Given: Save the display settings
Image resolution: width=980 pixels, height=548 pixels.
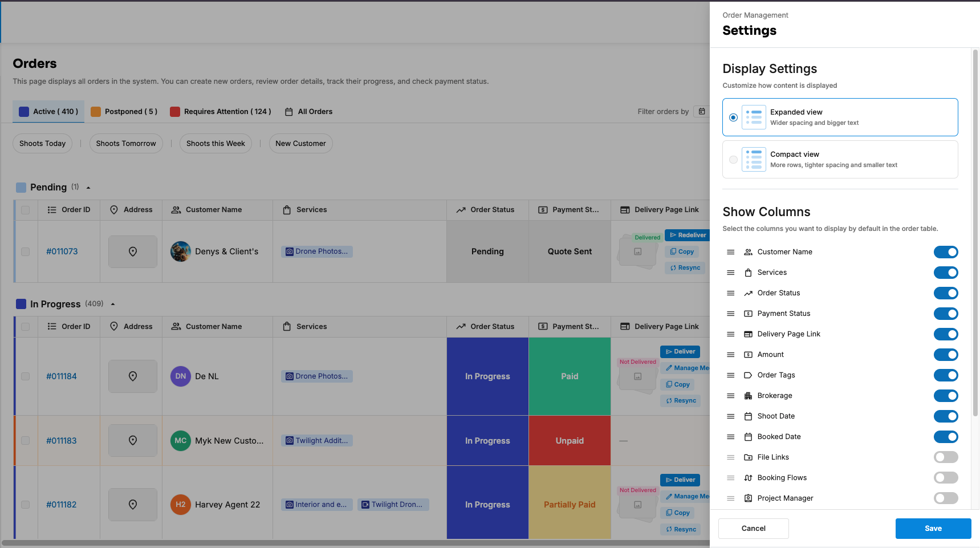Looking at the screenshot, I should click(x=933, y=529).
